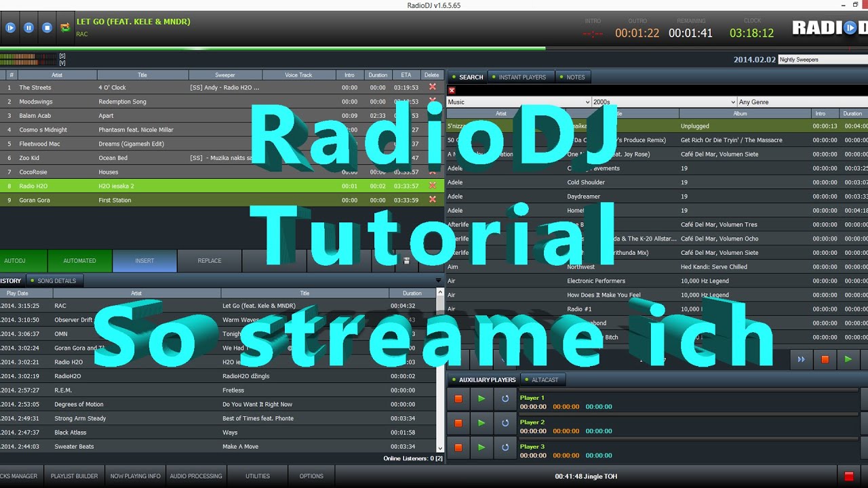Select the AUXILIARY PLAYERS tab
868x488 pixels.
(x=484, y=380)
